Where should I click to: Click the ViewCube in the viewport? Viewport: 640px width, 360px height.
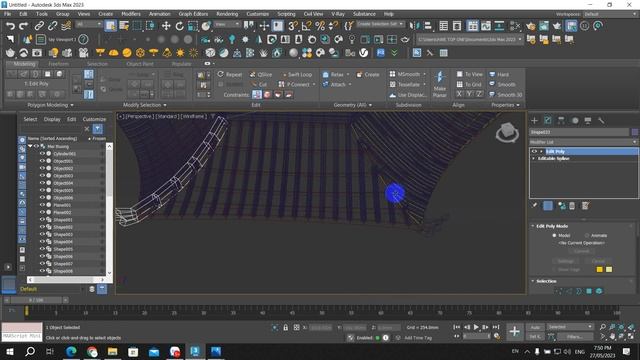[x=507, y=132]
